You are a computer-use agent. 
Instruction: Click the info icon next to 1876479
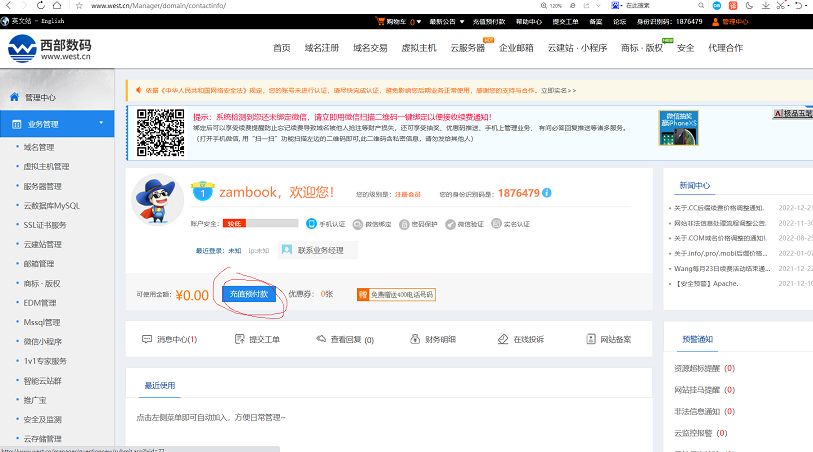(546, 193)
